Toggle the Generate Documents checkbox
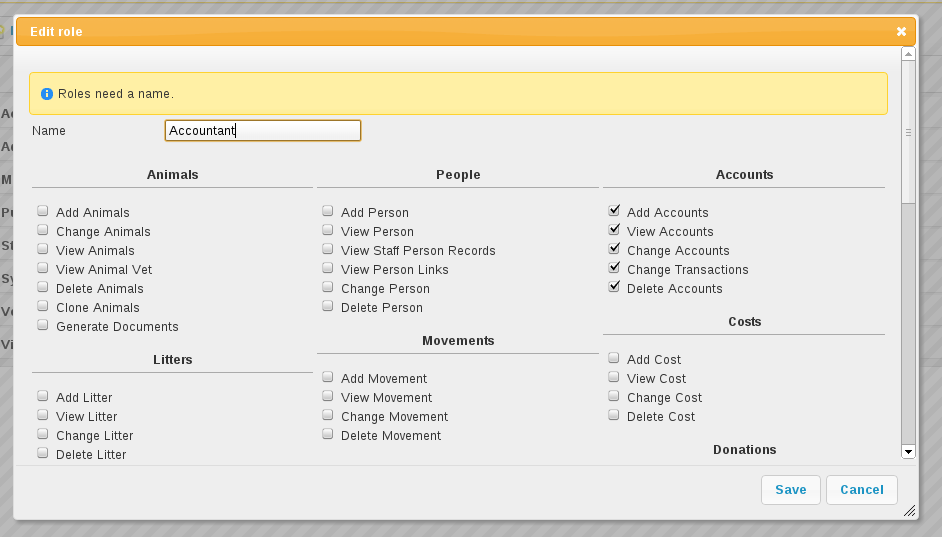This screenshot has width=942, height=537. click(43, 326)
